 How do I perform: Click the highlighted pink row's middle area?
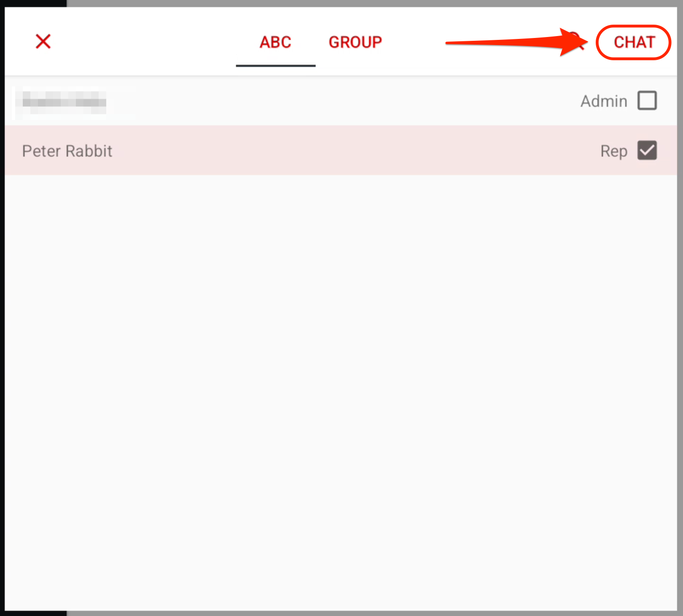[x=341, y=151]
